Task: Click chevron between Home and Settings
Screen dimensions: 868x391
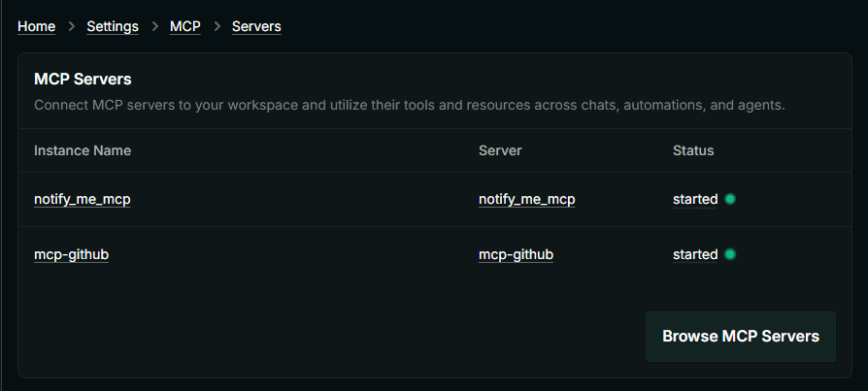Action: [71, 26]
